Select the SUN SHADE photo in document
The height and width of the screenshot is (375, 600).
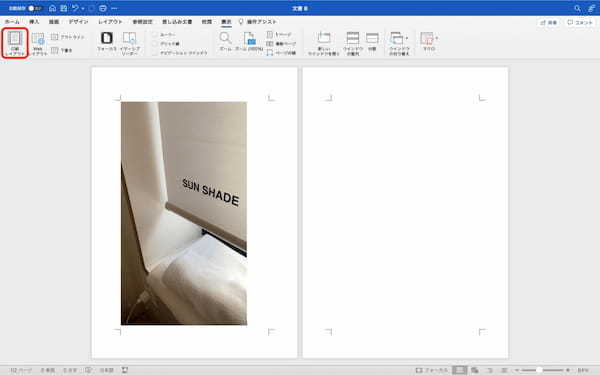tap(184, 213)
